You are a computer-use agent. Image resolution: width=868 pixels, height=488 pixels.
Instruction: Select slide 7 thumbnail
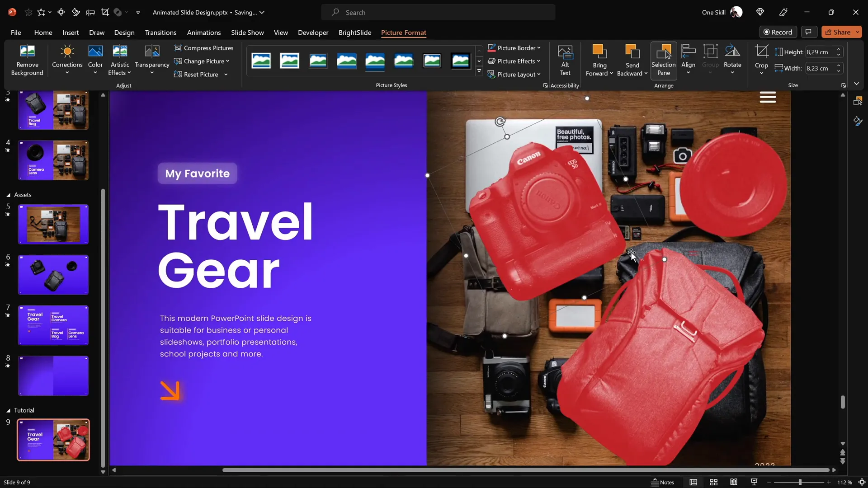(53, 325)
